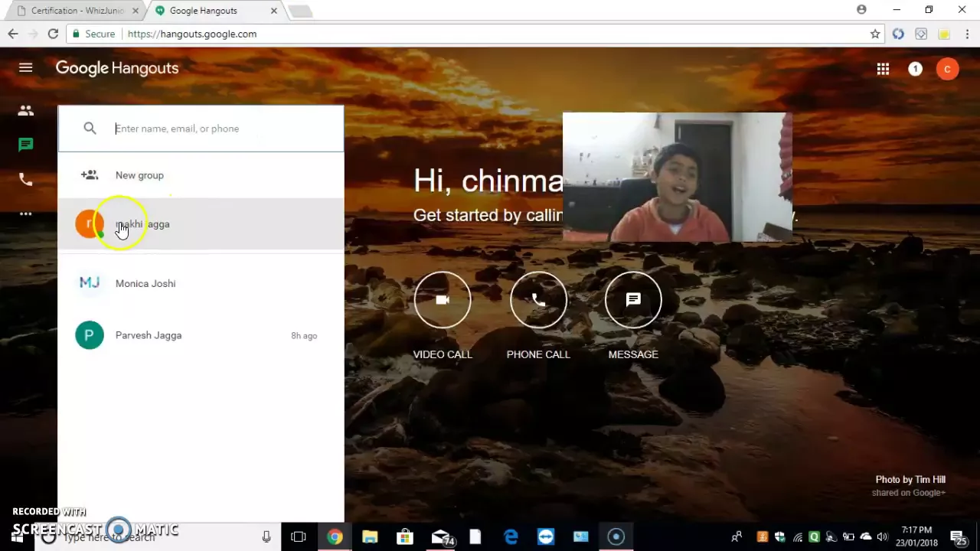Open the Hangouts main menu hamburger icon
Image resolution: width=980 pixels, height=551 pixels.
click(x=25, y=68)
